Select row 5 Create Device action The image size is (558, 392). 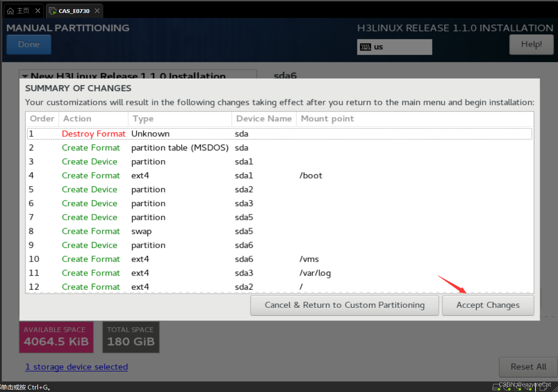click(89, 189)
